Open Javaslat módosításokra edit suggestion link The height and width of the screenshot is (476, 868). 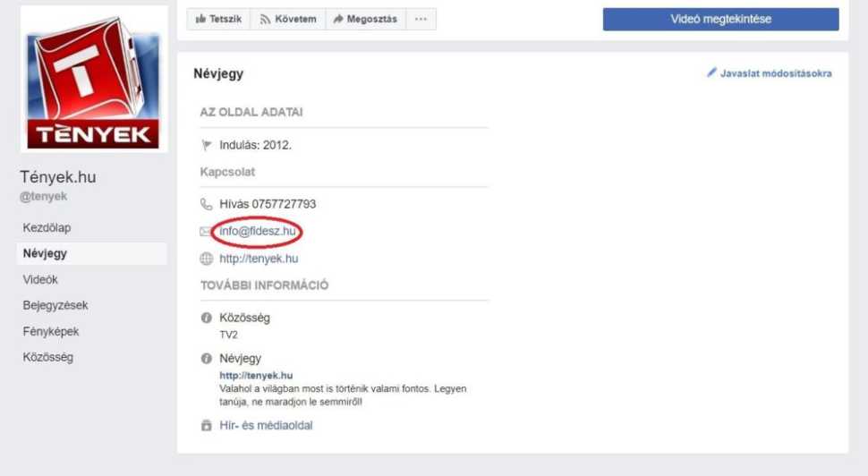point(776,73)
